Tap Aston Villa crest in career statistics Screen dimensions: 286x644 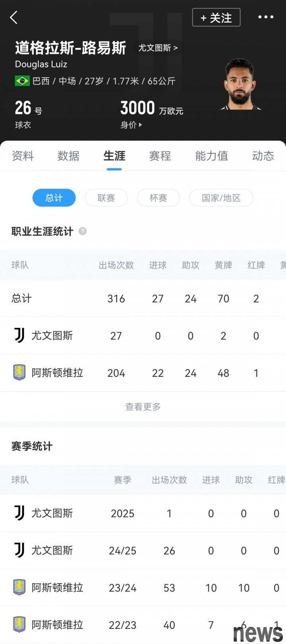click(x=19, y=373)
